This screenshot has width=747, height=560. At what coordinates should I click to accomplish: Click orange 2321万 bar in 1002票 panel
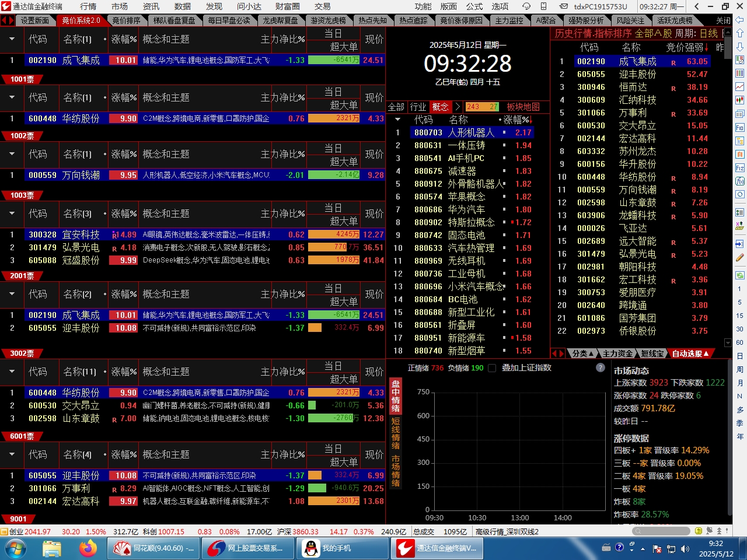point(334,118)
